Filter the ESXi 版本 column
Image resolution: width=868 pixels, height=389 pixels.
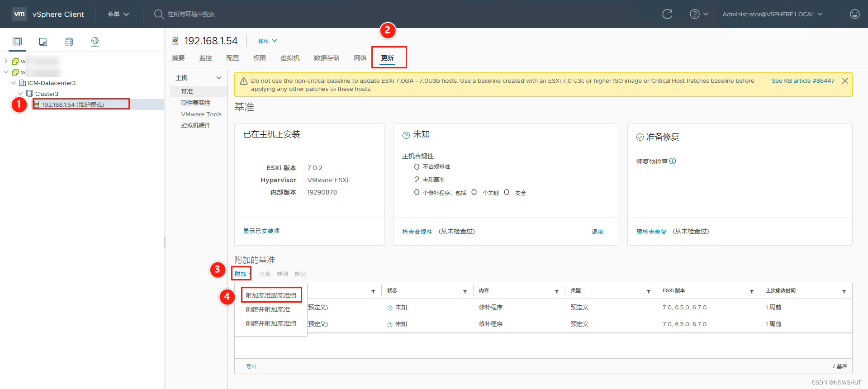point(752,291)
